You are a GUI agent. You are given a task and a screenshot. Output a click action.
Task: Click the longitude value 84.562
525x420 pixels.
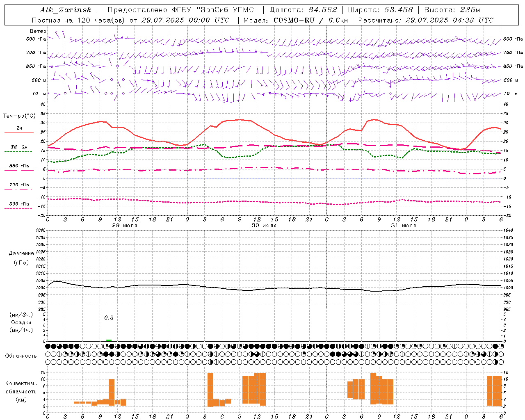tap(323, 10)
